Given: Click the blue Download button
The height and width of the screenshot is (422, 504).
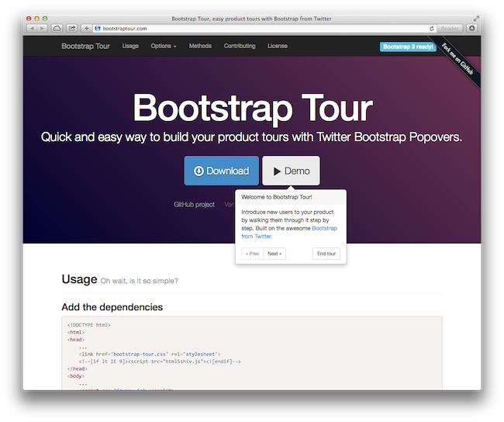Looking at the screenshot, I should click(x=221, y=171).
